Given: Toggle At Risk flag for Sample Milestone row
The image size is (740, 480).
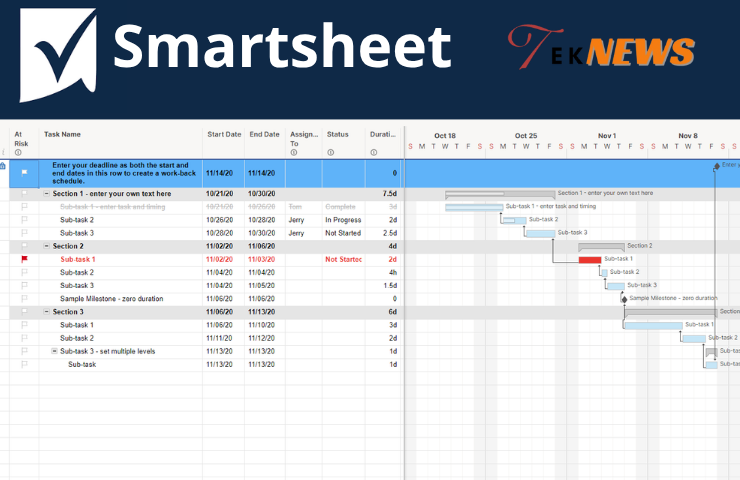Looking at the screenshot, I should pos(25,298).
